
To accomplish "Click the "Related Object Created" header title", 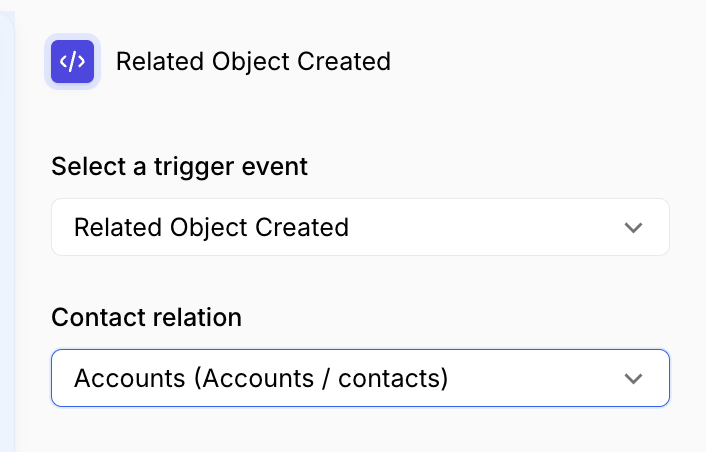I will (253, 62).
